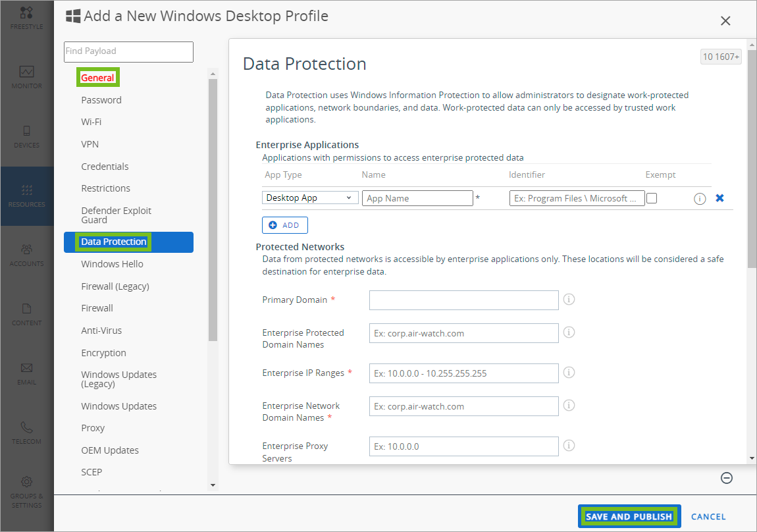
Task: Click the App Name field
Action: (417, 198)
